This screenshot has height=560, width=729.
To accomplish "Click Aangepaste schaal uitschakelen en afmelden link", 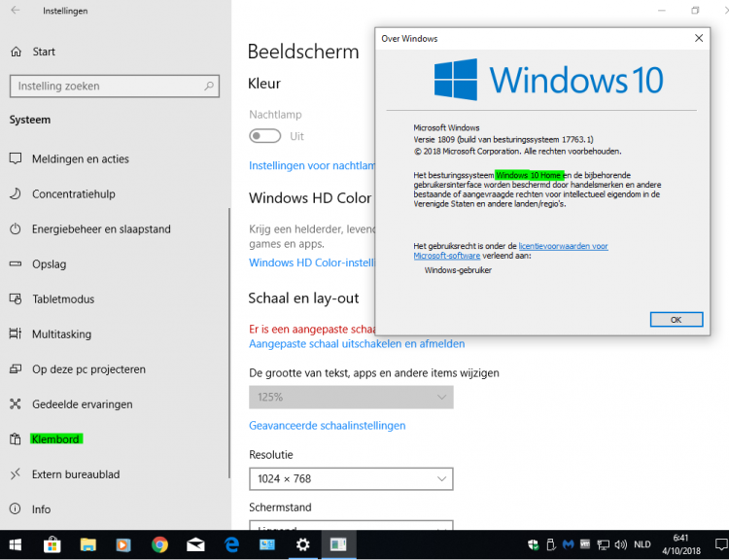I will (357, 343).
